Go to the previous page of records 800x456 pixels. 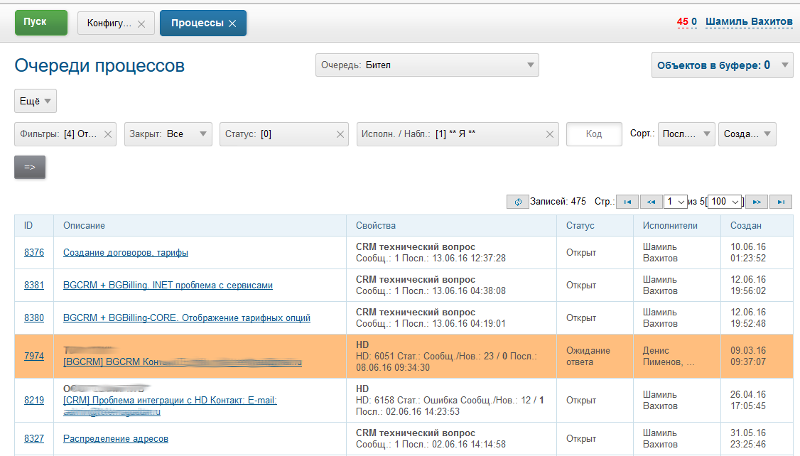click(651, 201)
